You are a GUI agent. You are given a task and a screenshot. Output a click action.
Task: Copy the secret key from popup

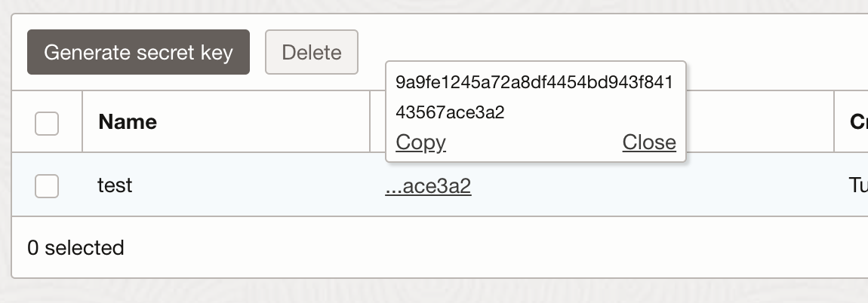click(x=420, y=142)
